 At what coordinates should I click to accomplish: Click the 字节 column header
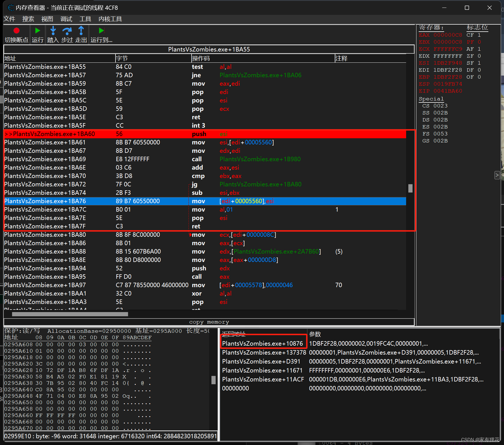click(153, 58)
